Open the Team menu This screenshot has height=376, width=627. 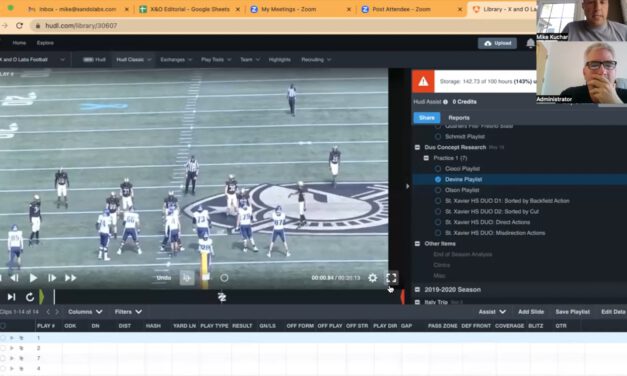click(x=250, y=60)
